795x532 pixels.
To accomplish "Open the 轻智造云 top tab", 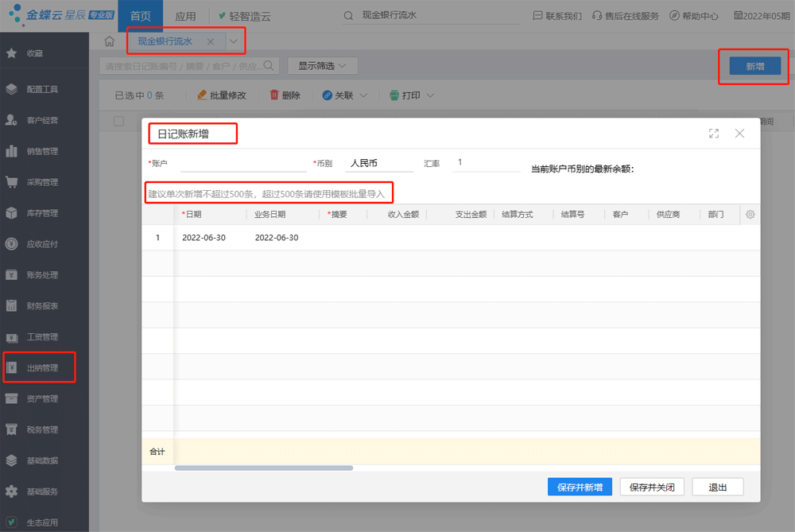I will pyautogui.click(x=245, y=16).
